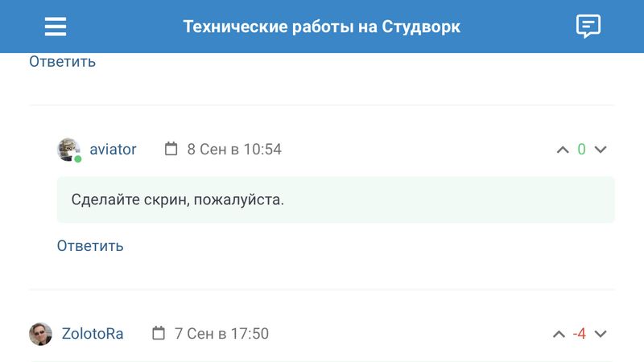The width and height of the screenshot is (644, 362).
Task: Click calendar icon beside 8 Сен date
Action: (171, 149)
